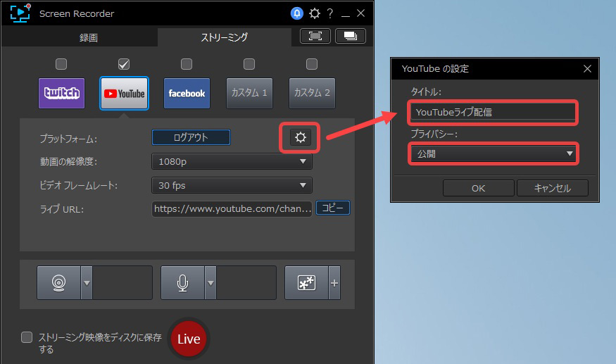616x364 pixels.
Task: Start streaming with Live button
Action: pos(189,339)
